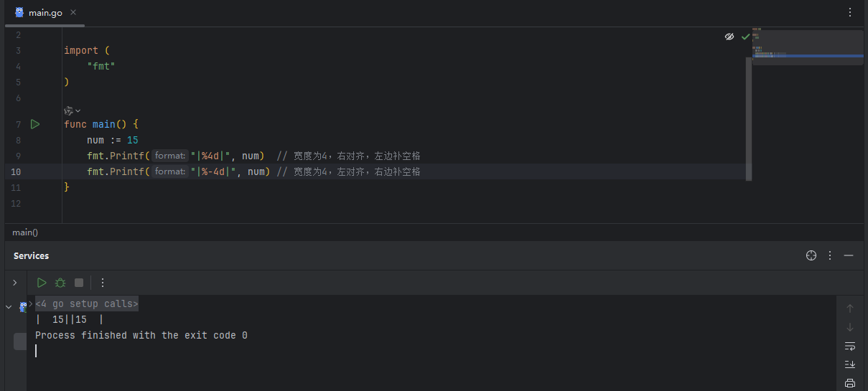Stop the running process
The image size is (868, 391).
(79, 283)
